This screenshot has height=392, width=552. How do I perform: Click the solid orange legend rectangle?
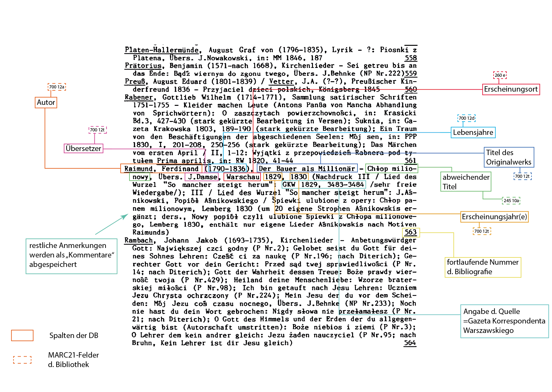coord(22,335)
